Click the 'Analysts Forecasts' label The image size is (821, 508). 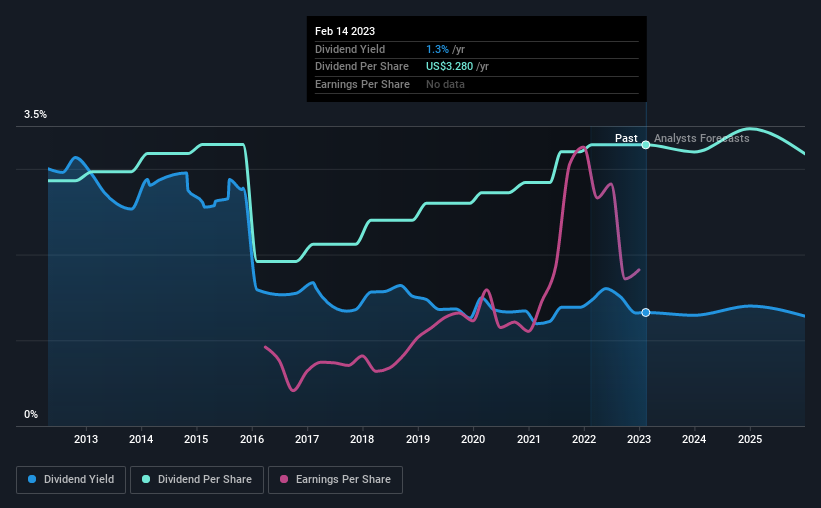pos(702,138)
